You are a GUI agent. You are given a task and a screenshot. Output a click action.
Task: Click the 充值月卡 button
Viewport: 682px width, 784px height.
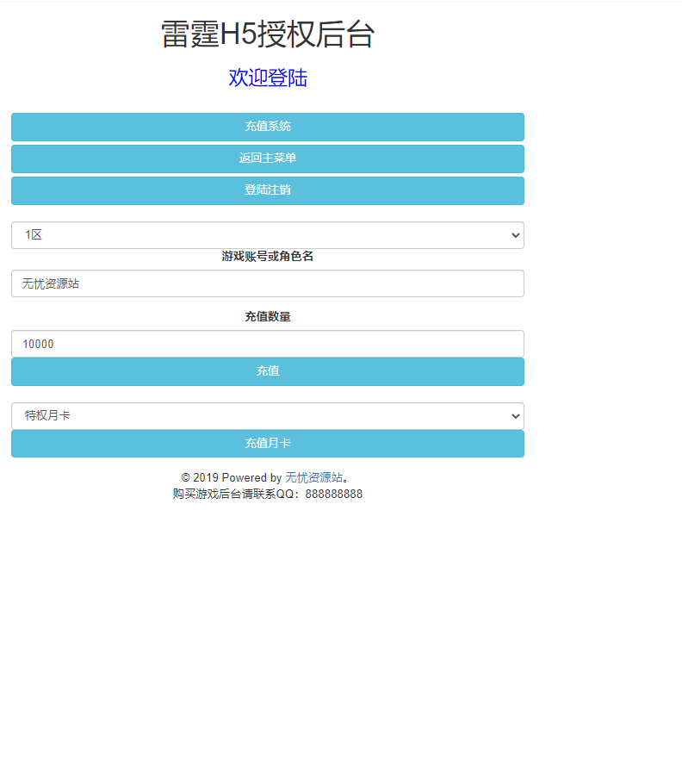[x=268, y=444]
